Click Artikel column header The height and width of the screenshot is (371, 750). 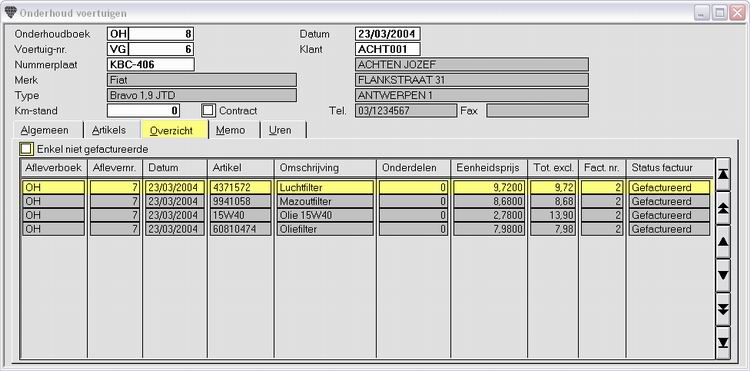pyautogui.click(x=241, y=168)
